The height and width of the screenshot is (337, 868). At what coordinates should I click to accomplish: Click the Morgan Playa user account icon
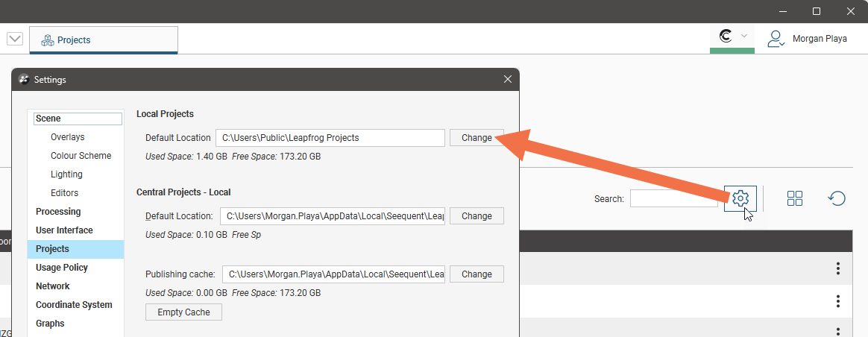tap(776, 39)
